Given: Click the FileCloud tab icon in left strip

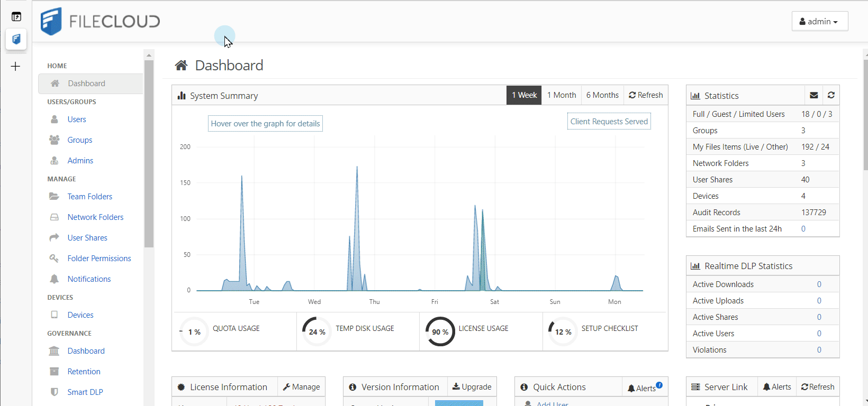Looking at the screenshot, I should coord(16,39).
